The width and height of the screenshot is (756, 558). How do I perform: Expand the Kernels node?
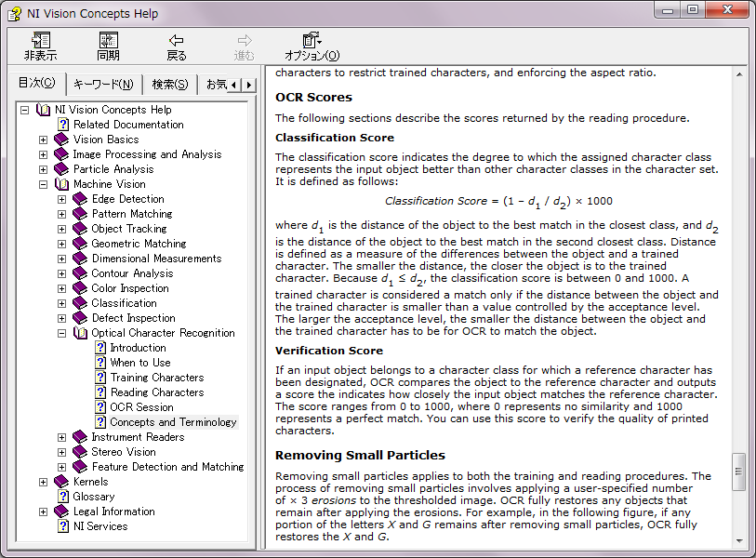[x=44, y=482]
